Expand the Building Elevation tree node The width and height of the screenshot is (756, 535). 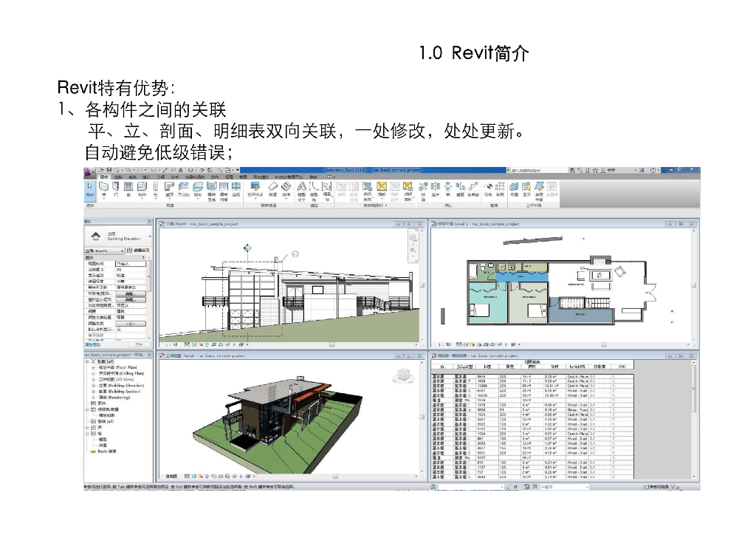[x=93, y=386]
